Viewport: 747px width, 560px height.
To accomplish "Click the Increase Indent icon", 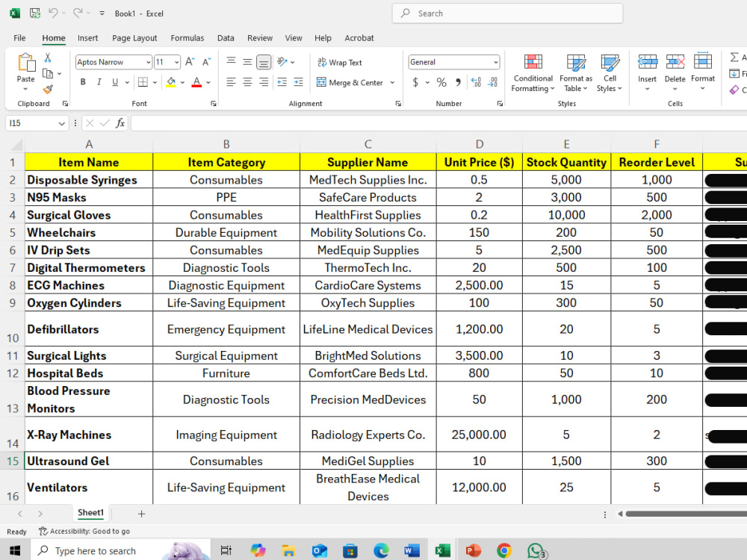I will tap(298, 82).
